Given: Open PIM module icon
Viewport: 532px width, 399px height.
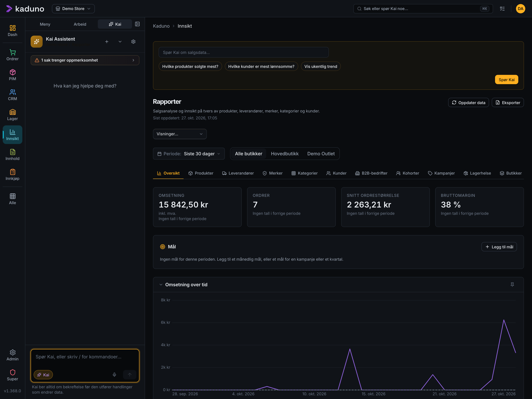Looking at the screenshot, I should (13, 75).
